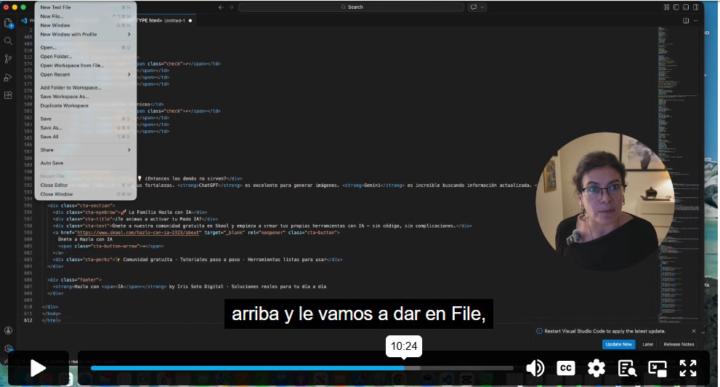Click the unsaved dot on Untitled-1 tab
The height and width of the screenshot is (387, 720).
pos(190,21)
